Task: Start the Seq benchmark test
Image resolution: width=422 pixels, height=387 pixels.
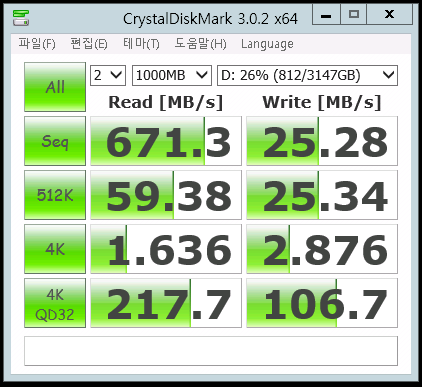Action: point(55,141)
